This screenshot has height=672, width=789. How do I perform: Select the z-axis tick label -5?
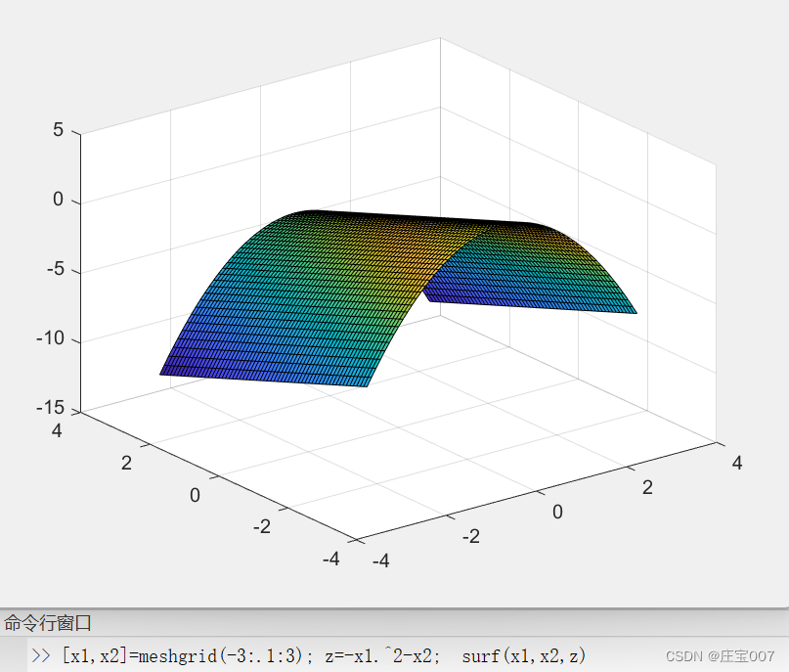click(x=56, y=268)
